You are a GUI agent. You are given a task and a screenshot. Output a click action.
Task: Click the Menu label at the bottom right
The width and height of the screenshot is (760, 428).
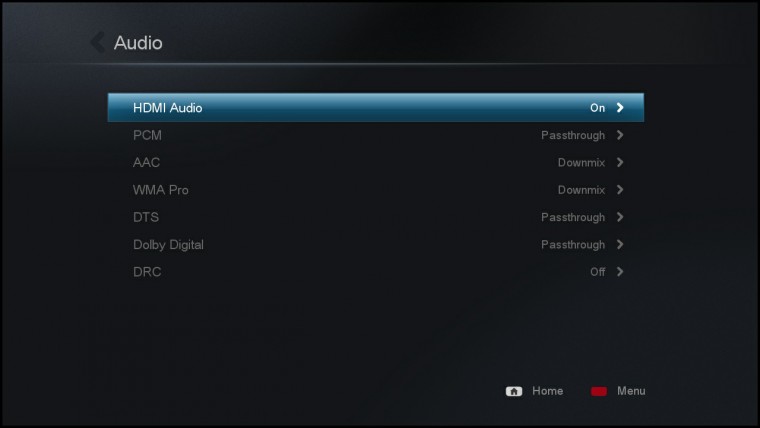(x=631, y=391)
